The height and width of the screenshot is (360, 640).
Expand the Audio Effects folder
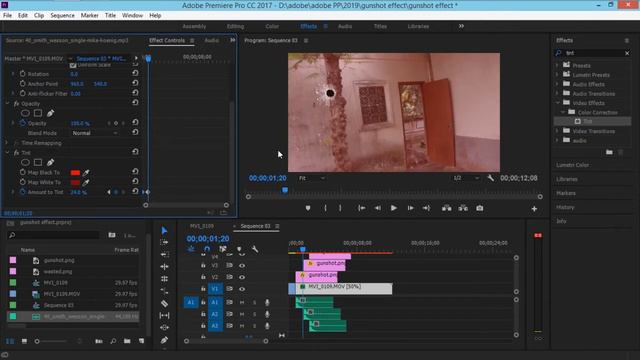(557, 84)
